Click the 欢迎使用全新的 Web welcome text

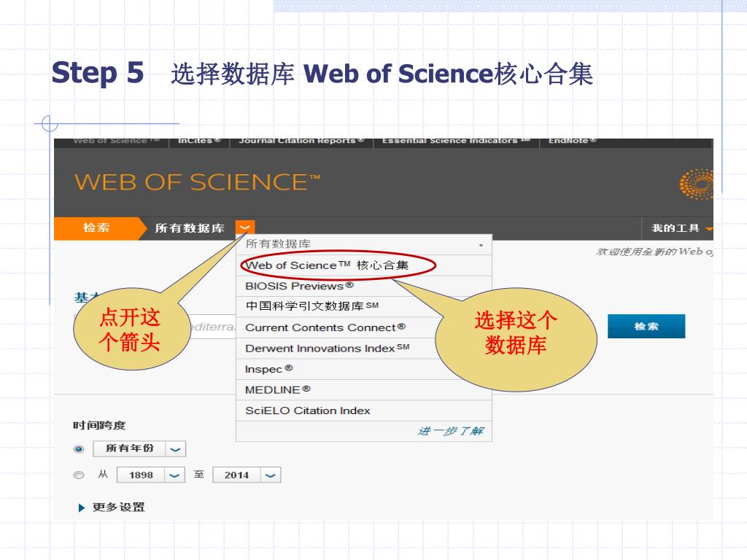pyautogui.click(x=654, y=252)
